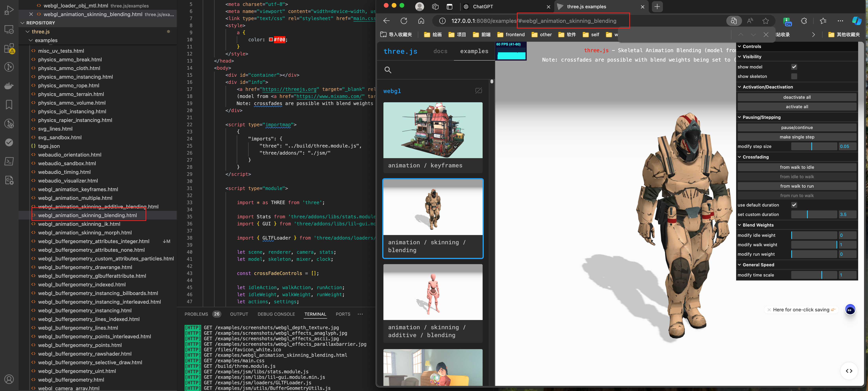Screen dimensions: 868x391
Task: Toggle show model checkbox
Action: pyautogui.click(x=794, y=67)
